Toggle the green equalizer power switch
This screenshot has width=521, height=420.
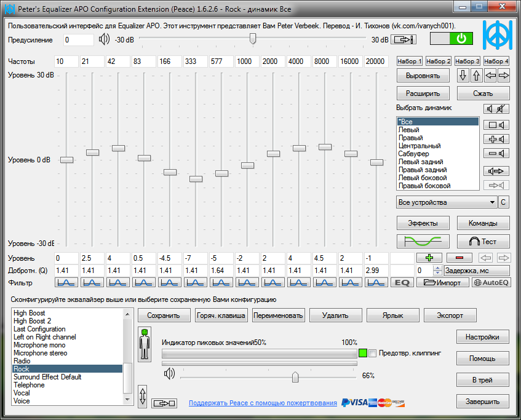[x=451, y=39]
